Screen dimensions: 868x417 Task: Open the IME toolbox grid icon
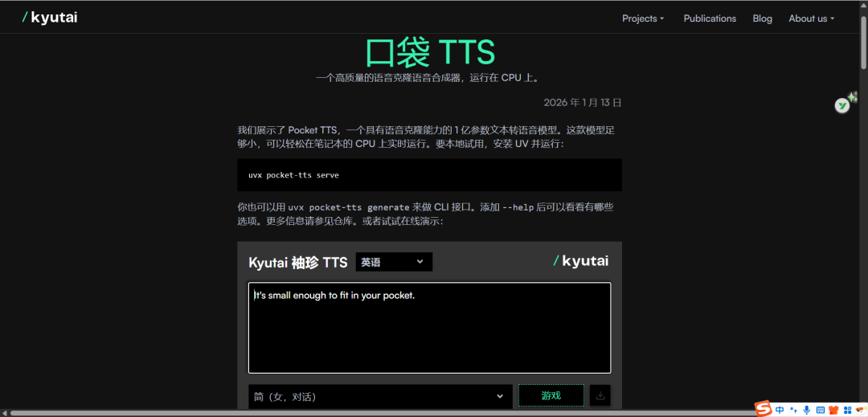(x=846, y=411)
